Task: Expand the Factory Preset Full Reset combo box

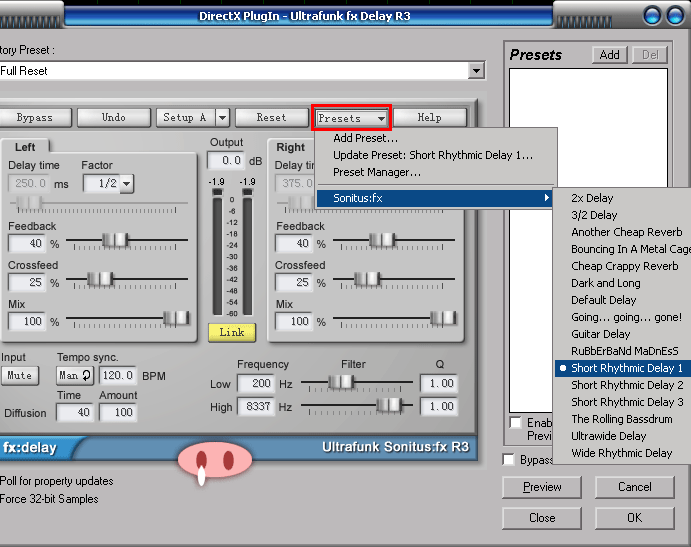Action: [476, 71]
